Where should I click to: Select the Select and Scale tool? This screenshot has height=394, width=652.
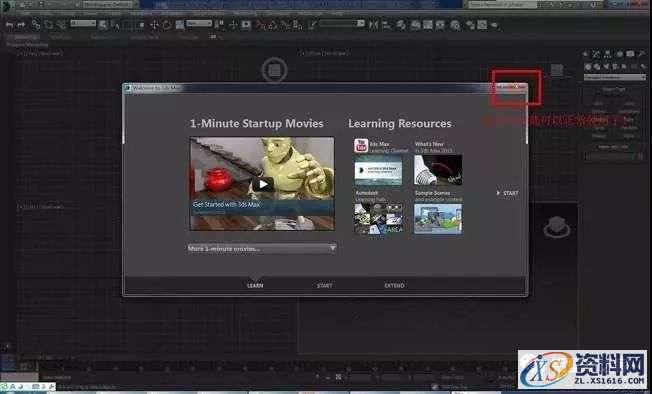click(179, 25)
